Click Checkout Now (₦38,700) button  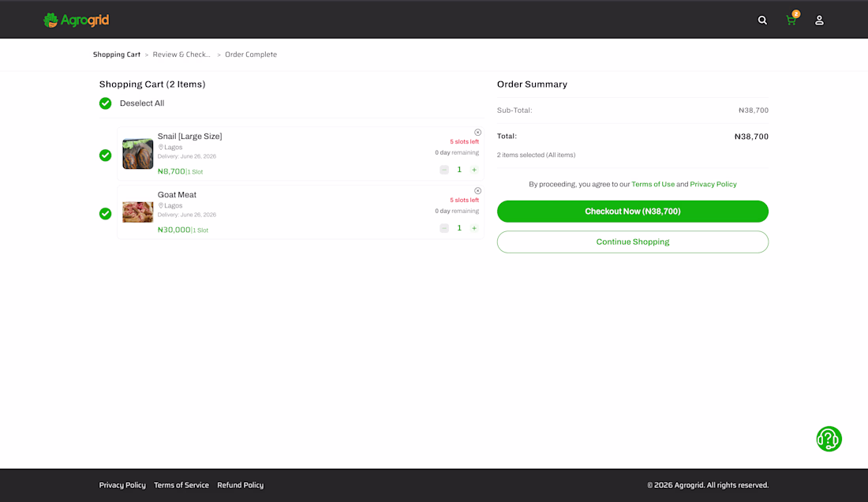tap(633, 212)
